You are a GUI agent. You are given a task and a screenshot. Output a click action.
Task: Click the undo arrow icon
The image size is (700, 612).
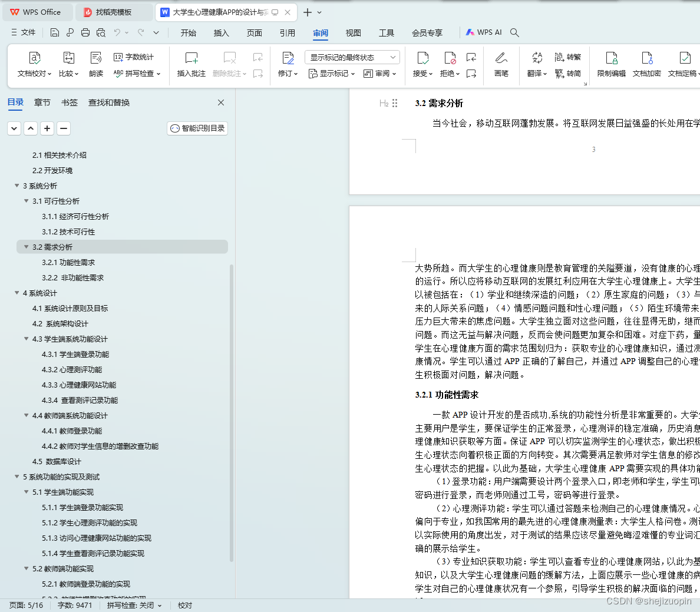click(x=117, y=32)
